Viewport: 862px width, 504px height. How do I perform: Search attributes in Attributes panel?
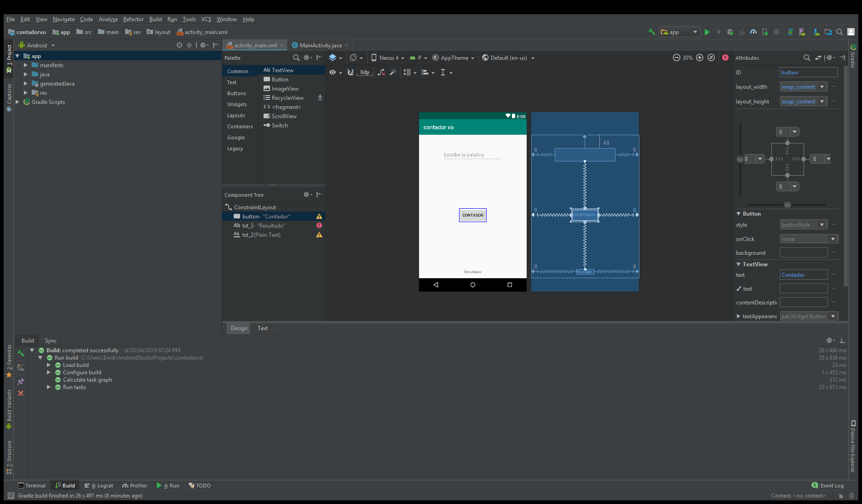point(807,57)
